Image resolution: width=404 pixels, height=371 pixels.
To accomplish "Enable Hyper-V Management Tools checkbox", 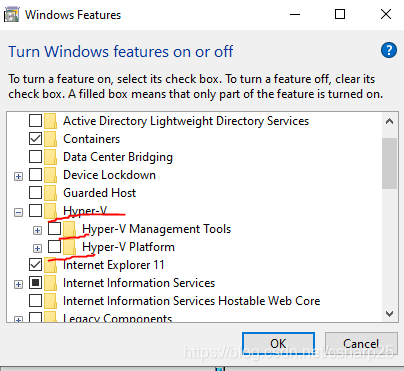I will [54, 229].
